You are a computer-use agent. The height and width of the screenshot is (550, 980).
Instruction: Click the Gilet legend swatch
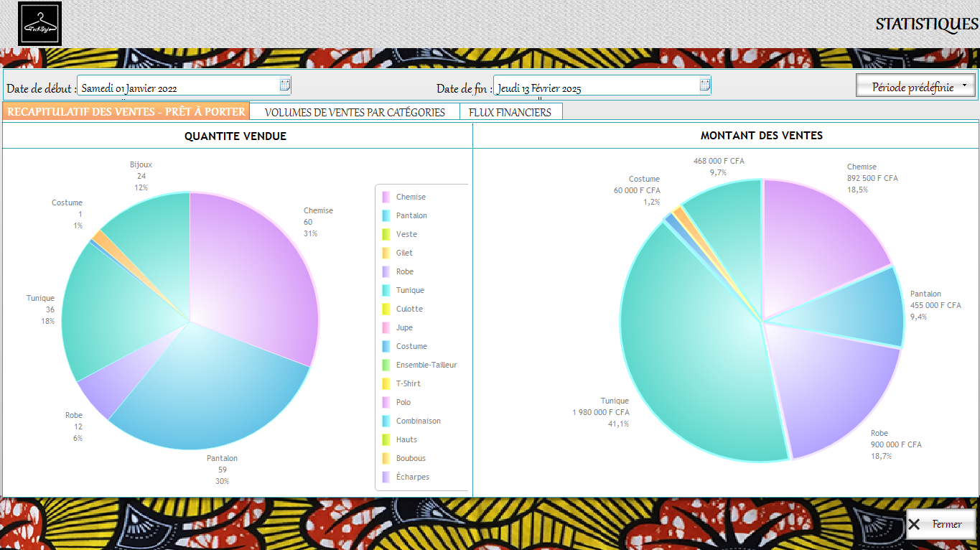(386, 253)
